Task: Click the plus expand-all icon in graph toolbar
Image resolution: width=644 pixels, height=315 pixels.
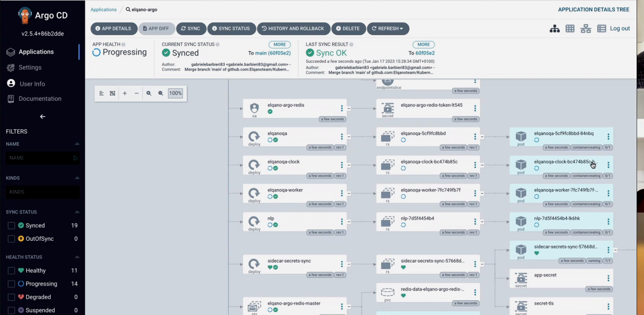Action: [125, 93]
